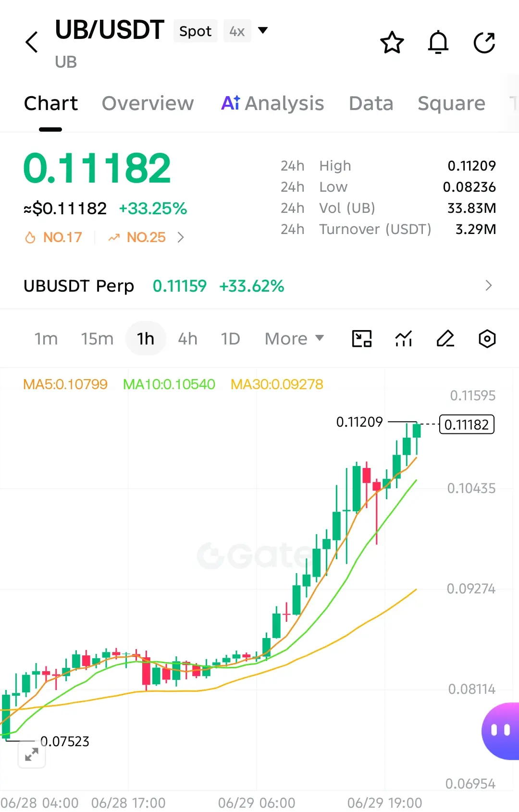Image resolution: width=519 pixels, height=812 pixels.
Task: Tap the Perp price 0.11159
Action: pyautogui.click(x=180, y=286)
